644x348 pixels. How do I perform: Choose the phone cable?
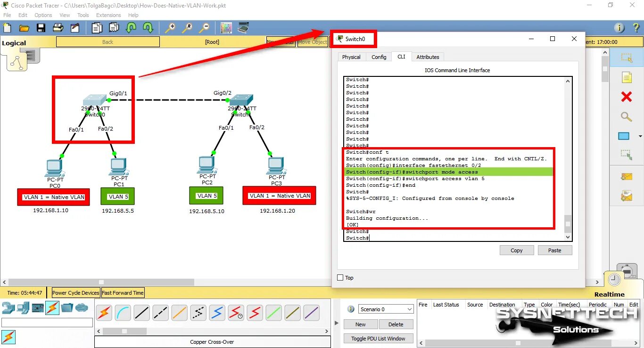point(198,313)
